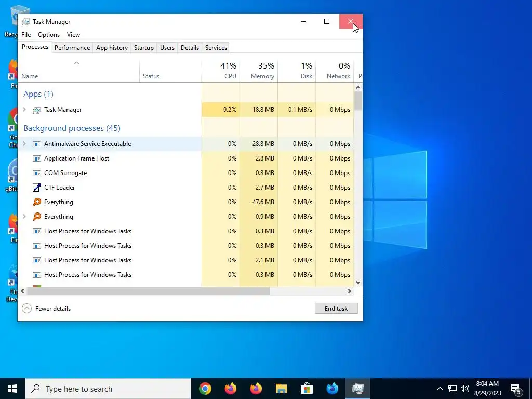Click the Apps (1) group heading

point(38,94)
